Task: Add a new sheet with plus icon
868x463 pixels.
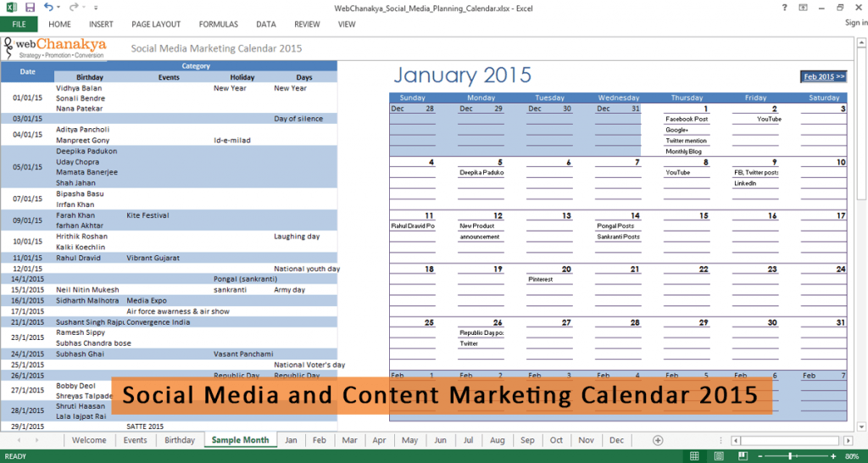Action: pyautogui.click(x=658, y=440)
